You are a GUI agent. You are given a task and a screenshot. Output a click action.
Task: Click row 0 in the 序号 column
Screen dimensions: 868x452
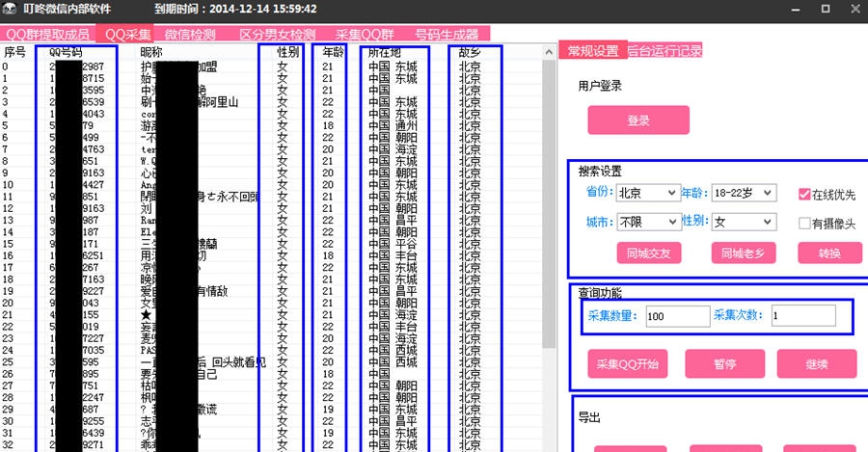pyautogui.click(x=6, y=66)
